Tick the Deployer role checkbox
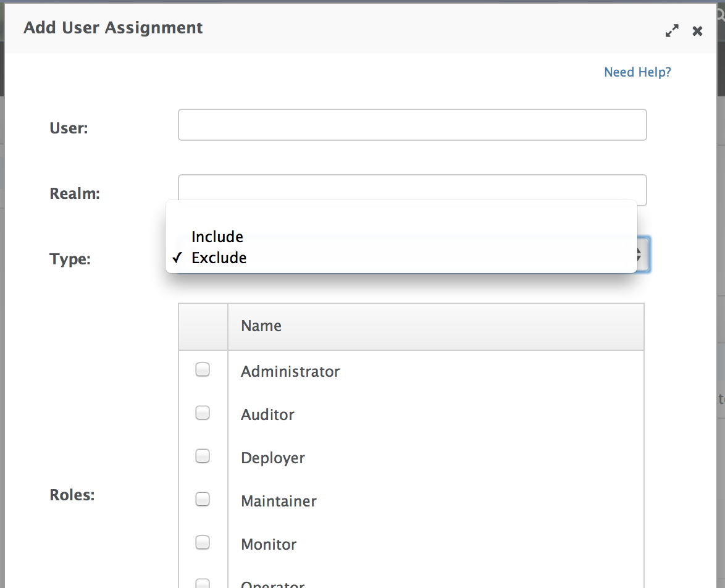The height and width of the screenshot is (588, 725). point(203,456)
